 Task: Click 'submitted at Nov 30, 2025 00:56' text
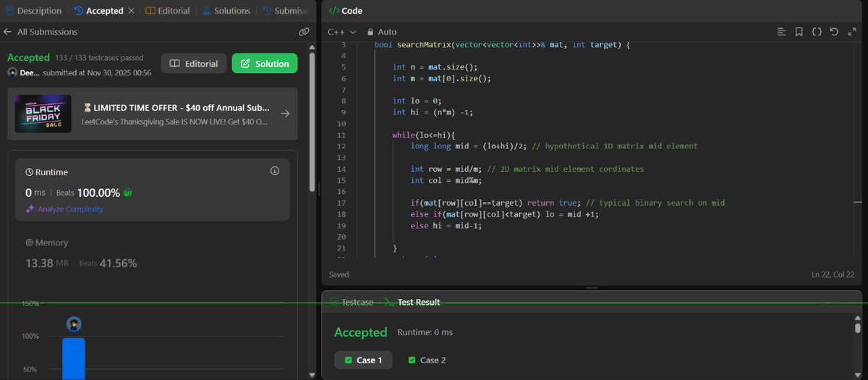(97, 72)
